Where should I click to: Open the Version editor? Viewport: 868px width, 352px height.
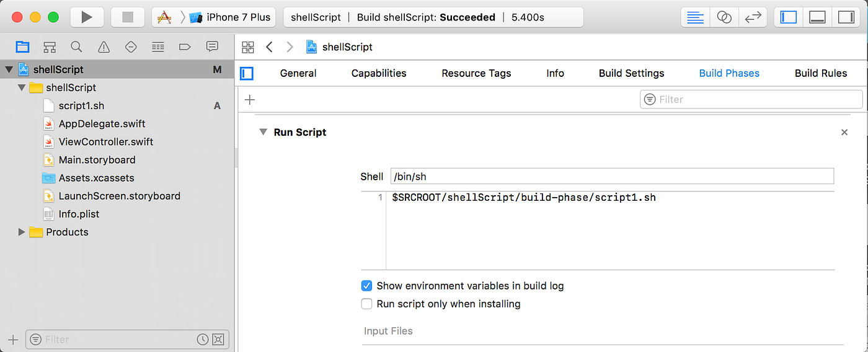pyautogui.click(x=753, y=17)
